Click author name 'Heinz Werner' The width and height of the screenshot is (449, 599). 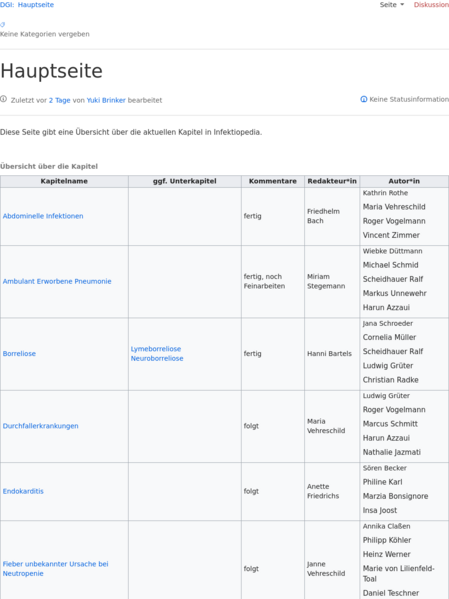click(386, 554)
